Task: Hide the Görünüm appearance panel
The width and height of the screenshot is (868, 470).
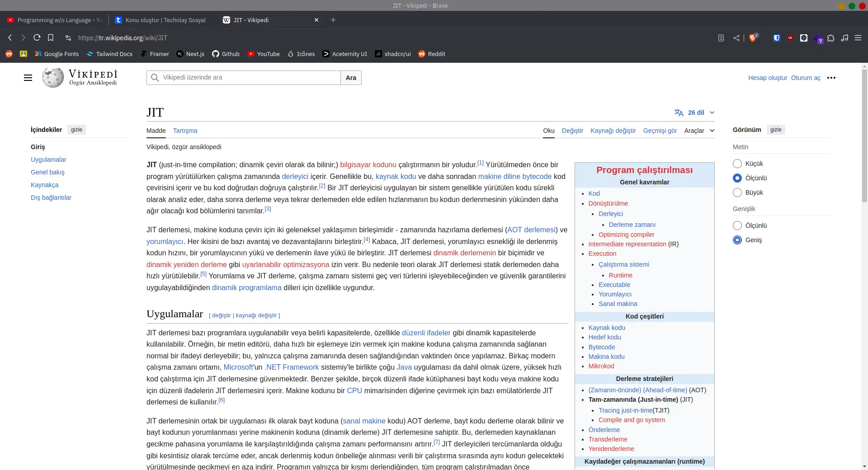Action: tap(776, 130)
